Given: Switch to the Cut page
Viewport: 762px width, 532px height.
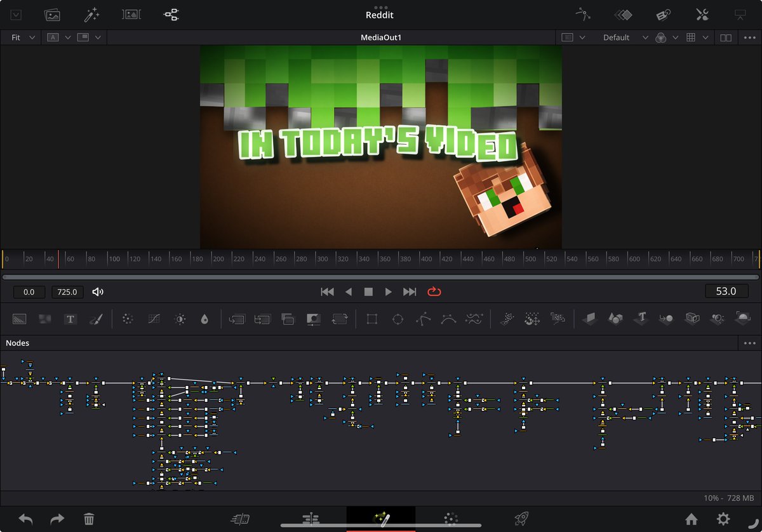Looking at the screenshot, I should tap(241, 519).
